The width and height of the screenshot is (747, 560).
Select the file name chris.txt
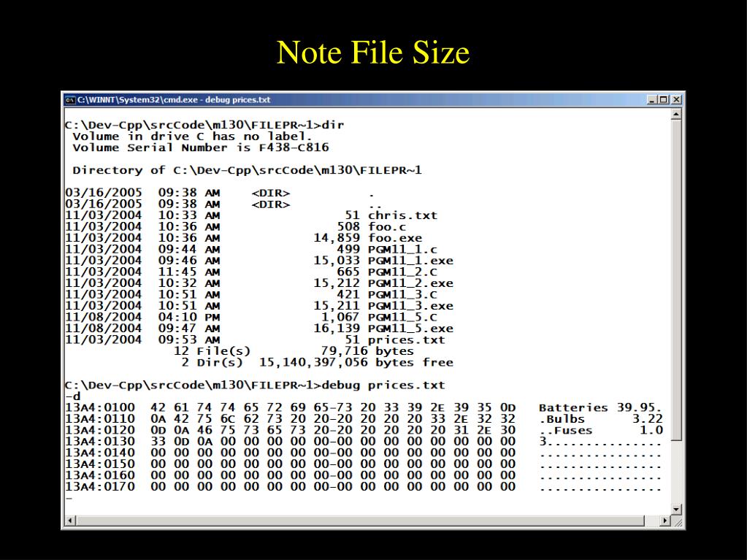click(402, 215)
